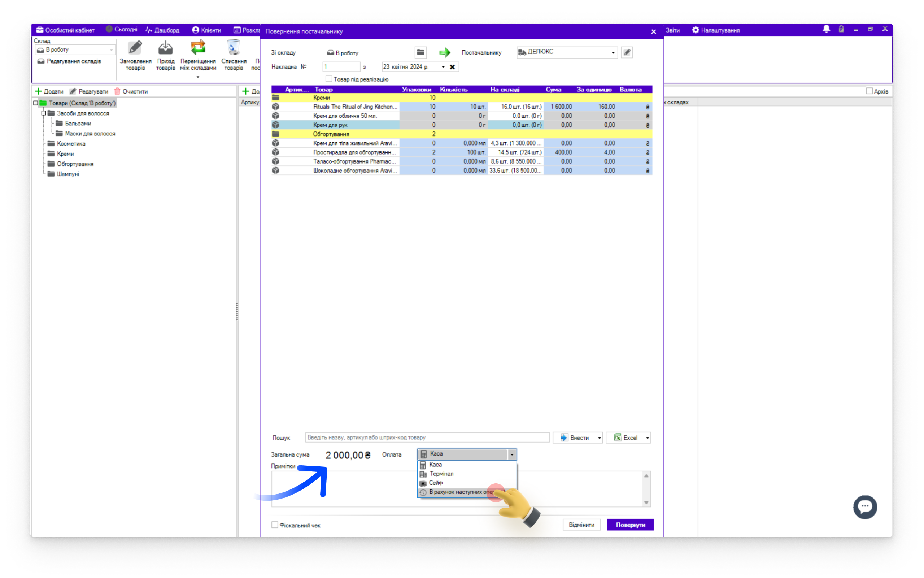
Task: Open the invoice date picker dropdown
Action: [443, 67]
